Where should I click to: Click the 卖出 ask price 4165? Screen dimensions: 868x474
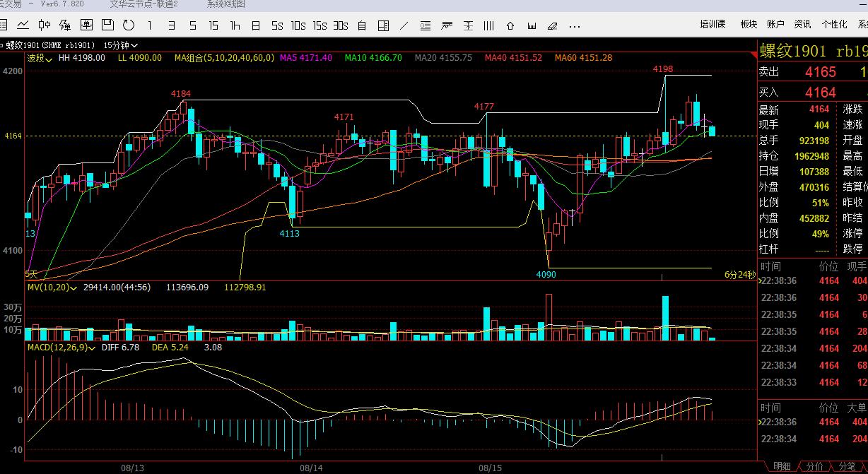[820, 72]
